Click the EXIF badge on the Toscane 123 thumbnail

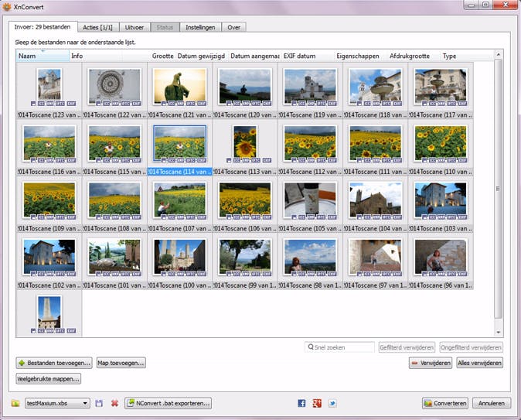pos(71,103)
